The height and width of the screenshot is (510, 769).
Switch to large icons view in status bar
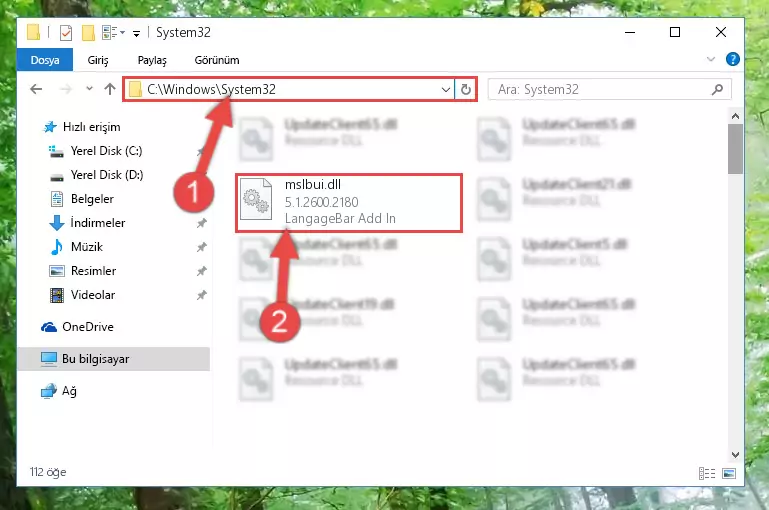[729, 473]
